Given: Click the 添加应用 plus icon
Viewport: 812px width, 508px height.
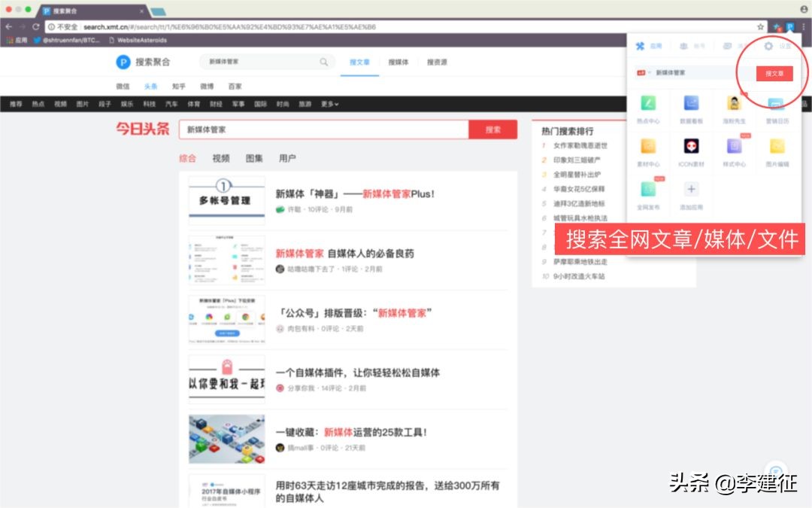Looking at the screenshot, I should point(691,189).
